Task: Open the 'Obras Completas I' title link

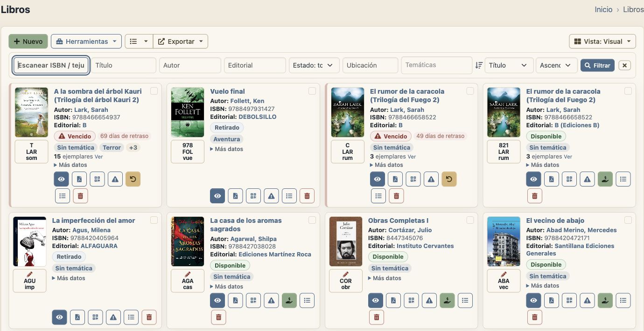Action: [398, 221]
